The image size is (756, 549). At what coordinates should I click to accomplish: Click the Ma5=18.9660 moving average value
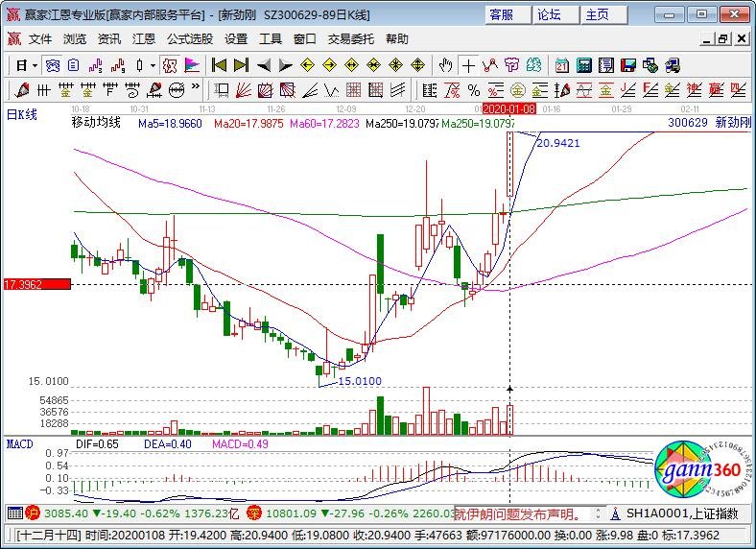(x=170, y=124)
